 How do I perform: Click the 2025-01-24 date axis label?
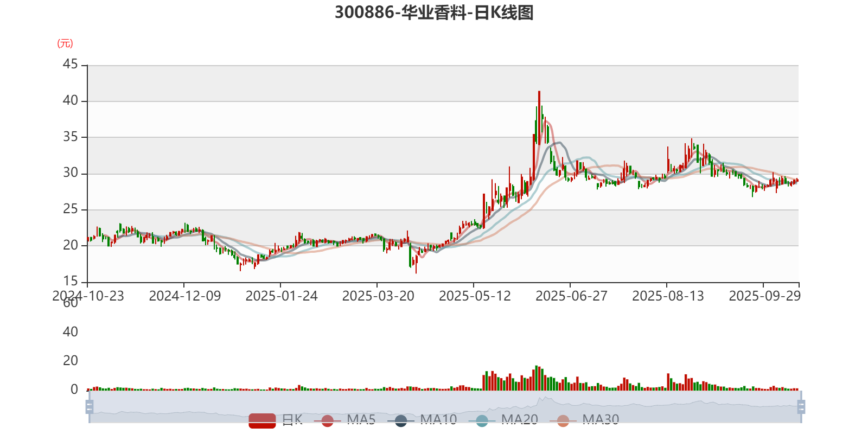point(282,296)
